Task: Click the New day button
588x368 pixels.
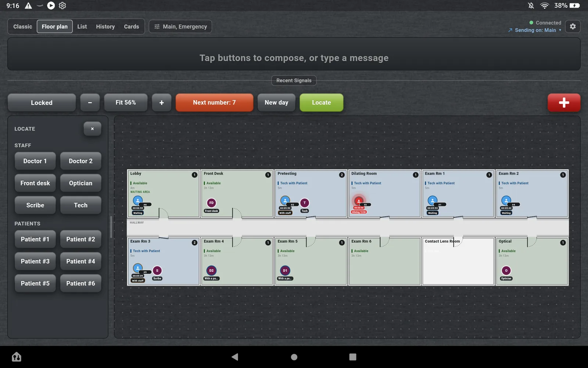Action: point(277,103)
